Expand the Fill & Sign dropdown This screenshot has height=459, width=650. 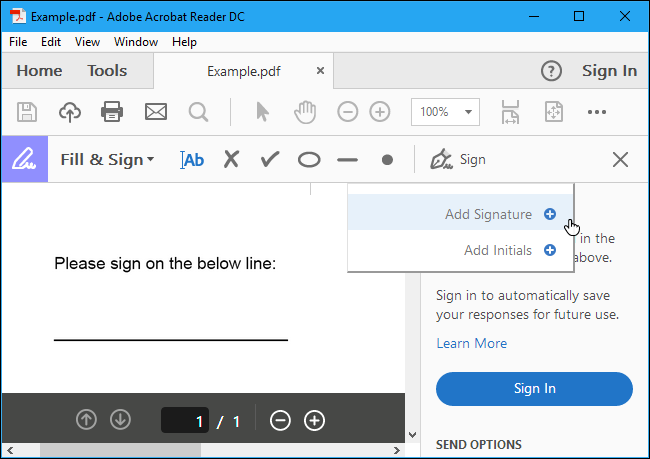point(107,160)
